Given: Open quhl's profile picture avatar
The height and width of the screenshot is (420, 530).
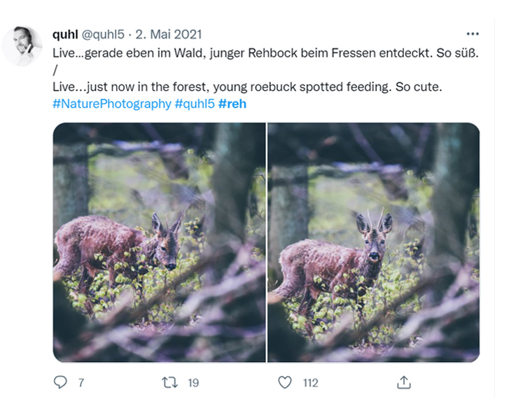Looking at the screenshot, I should 22,46.
